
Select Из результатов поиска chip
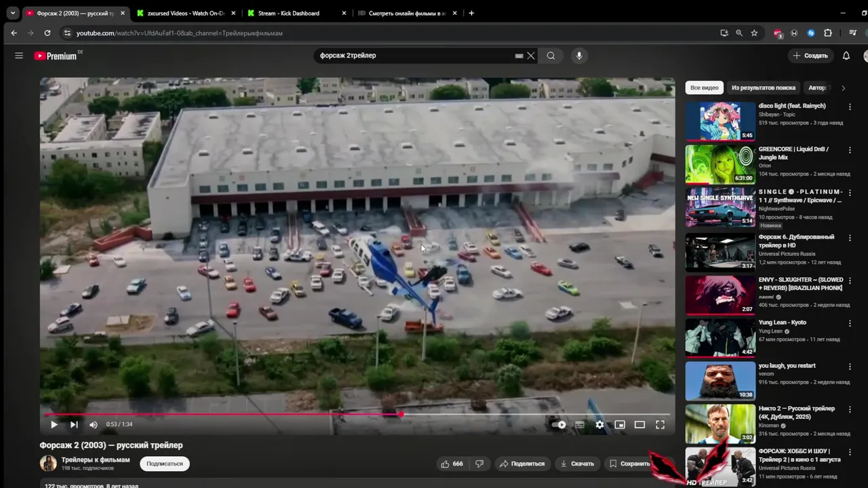coord(764,87)
